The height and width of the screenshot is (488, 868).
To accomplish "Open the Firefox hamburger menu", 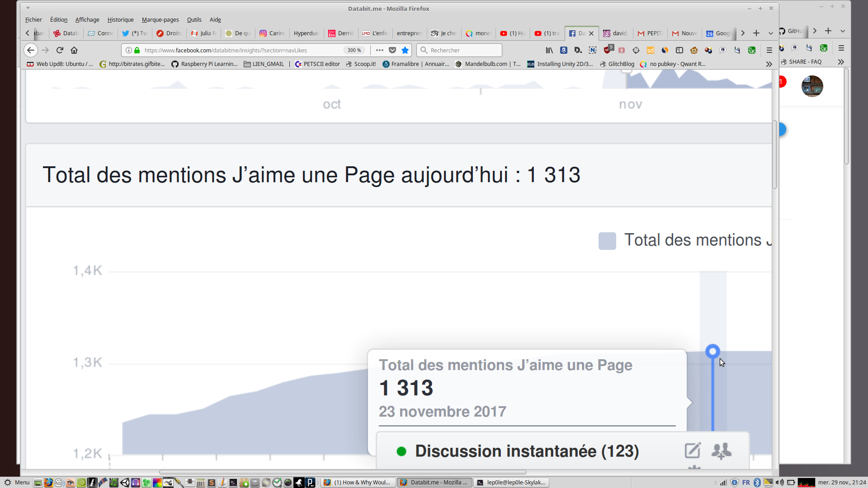I will [769, 50].
